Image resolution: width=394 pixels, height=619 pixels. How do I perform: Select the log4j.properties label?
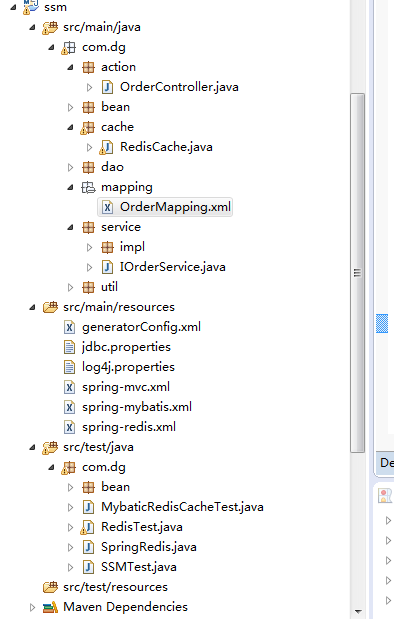[x=128, y=367]
